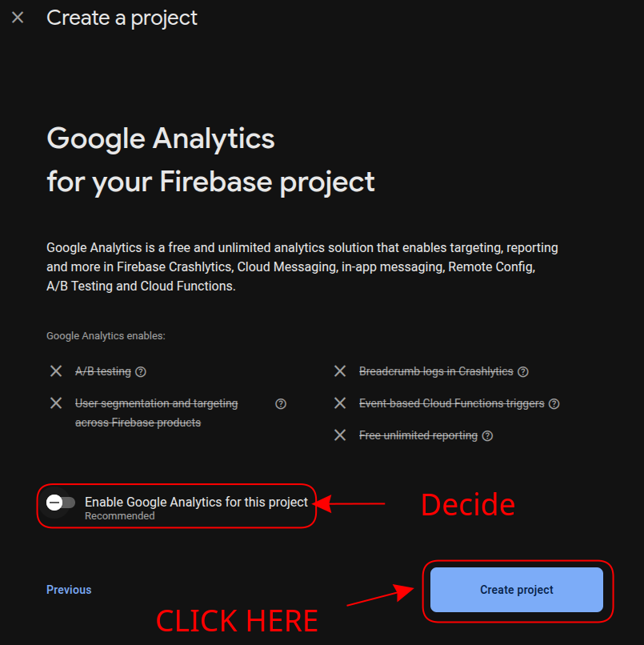Close the Create a project dialog
Screen dimensions: 644x645
pyautogui.click(x=18, y=18)
